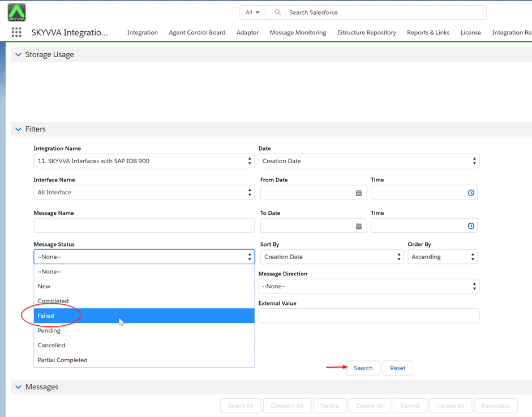Collapse the Filters section
Image resolution: width=532 pixels, height=417 pixels.
[x=19, y=130]
